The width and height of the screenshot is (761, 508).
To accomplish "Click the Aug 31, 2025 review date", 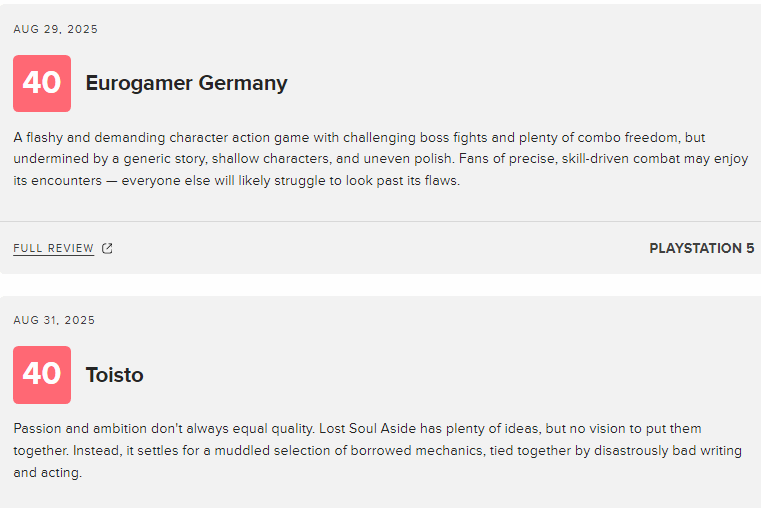I will point(55,320).
